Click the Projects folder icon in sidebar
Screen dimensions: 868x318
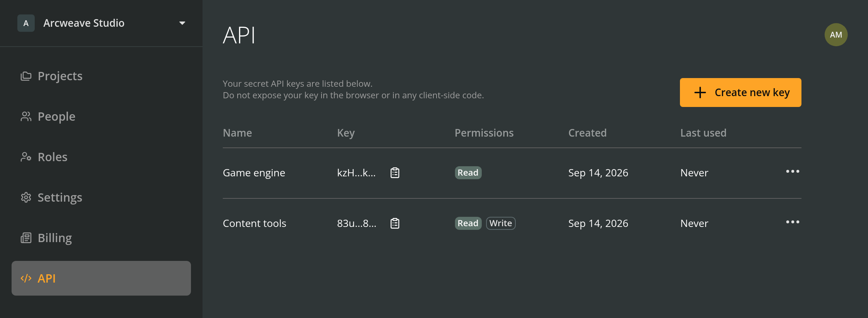[26, 76]
